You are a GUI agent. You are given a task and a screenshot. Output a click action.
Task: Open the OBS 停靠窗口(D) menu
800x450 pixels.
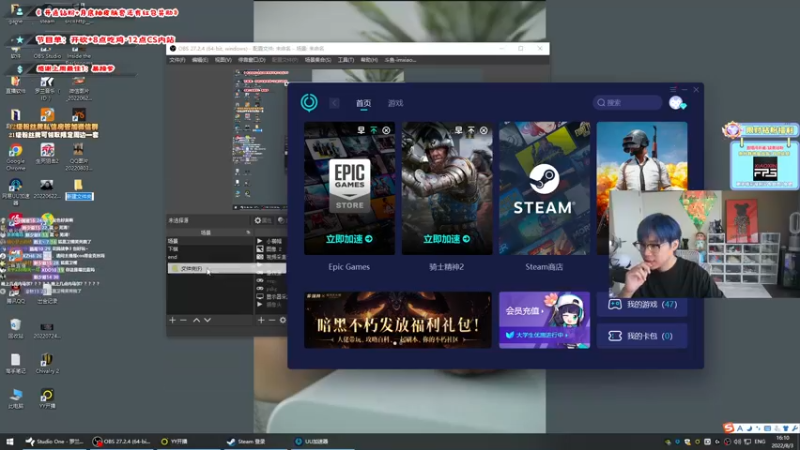(x=252, y=60)
